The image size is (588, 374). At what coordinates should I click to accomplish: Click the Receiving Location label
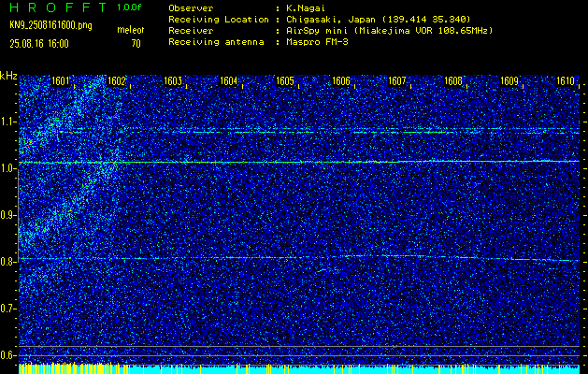[219, 20]
